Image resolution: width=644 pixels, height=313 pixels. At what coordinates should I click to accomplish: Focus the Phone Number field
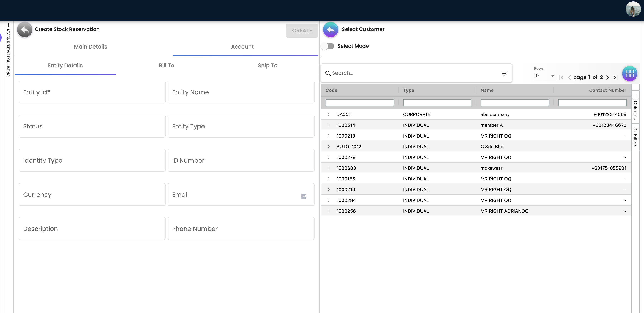point(241,229)
